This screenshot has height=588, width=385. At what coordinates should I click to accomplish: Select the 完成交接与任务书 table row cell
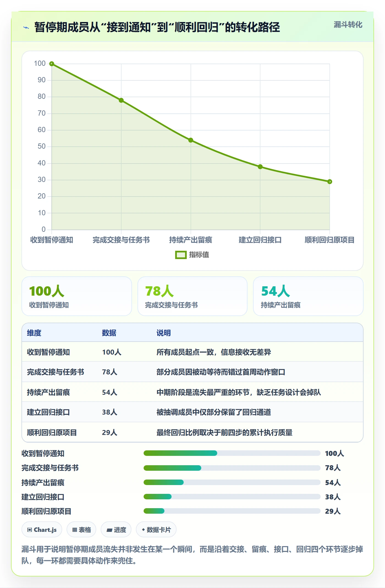56,372
